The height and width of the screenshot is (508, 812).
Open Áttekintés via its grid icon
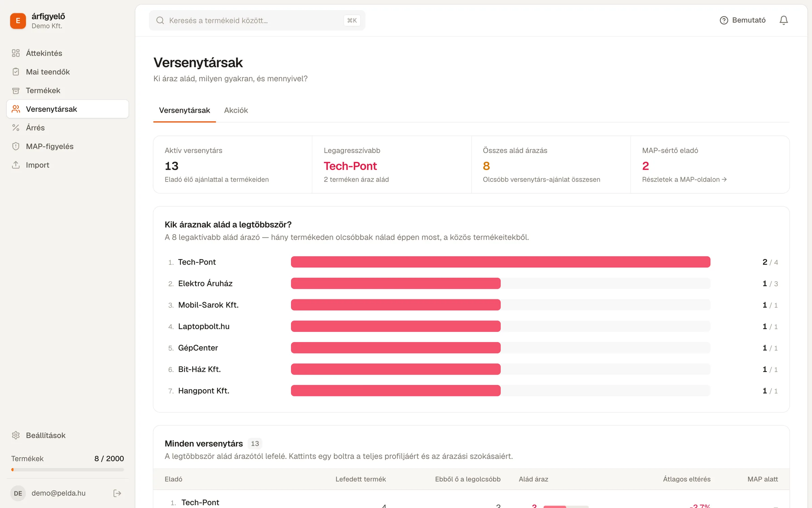tap(16, 53)
